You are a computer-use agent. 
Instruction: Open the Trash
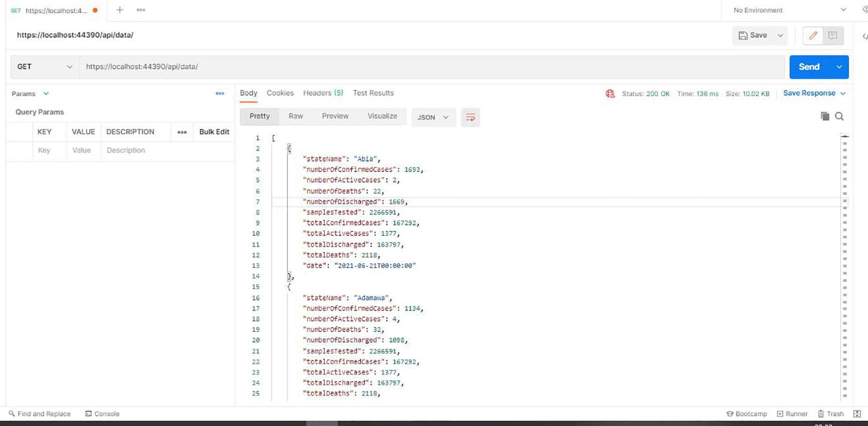tap(831, 414)
